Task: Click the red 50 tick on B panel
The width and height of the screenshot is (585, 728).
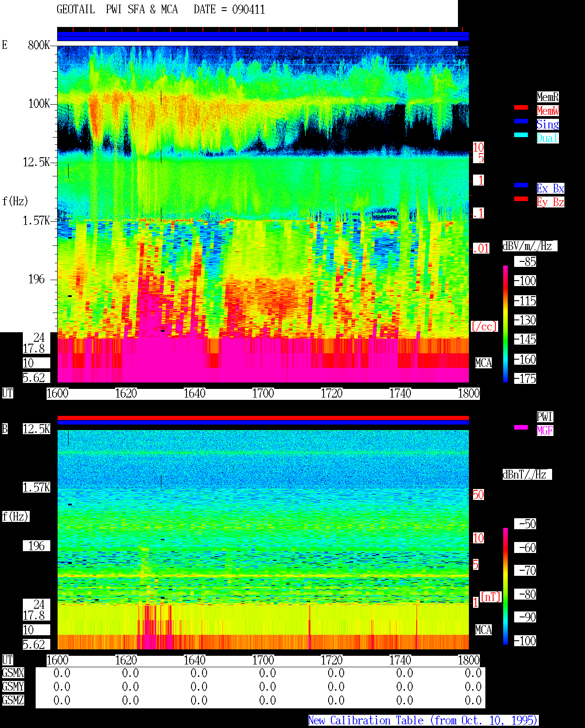Action: click(x=478, y=494)
